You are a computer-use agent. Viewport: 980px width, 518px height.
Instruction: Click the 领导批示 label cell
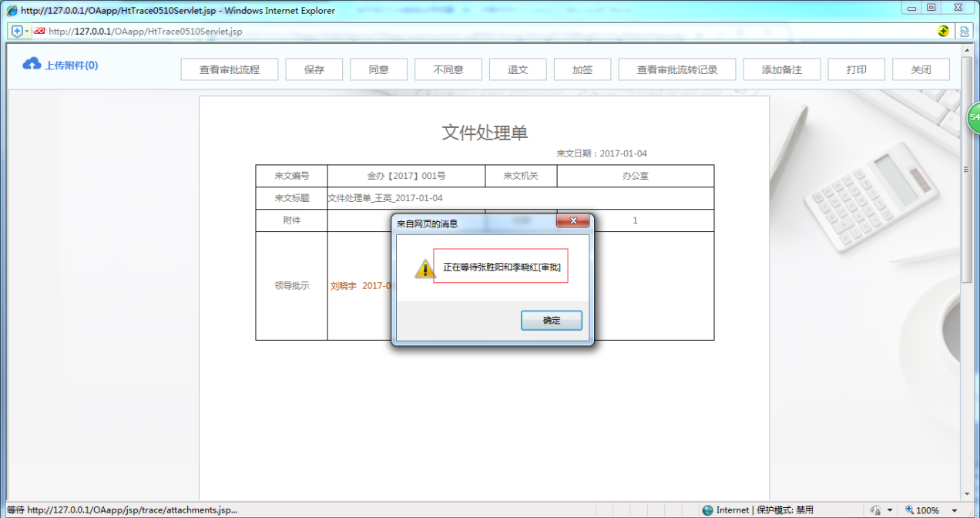292,285
